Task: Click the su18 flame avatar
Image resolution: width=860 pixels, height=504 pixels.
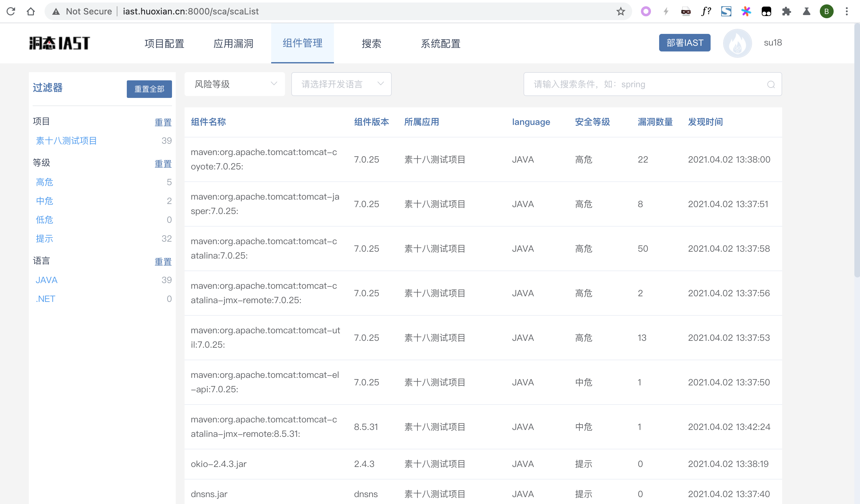Action: [x=737, y=43]
